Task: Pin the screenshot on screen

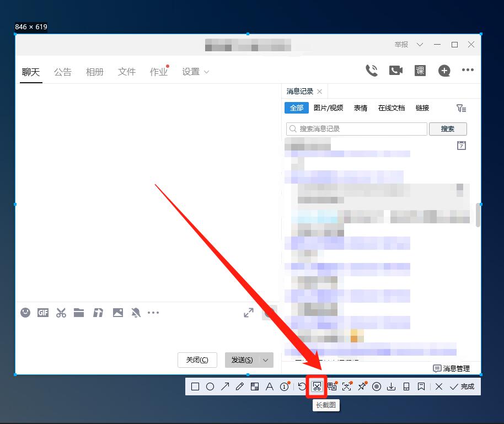Action: [x=362, y=387]
